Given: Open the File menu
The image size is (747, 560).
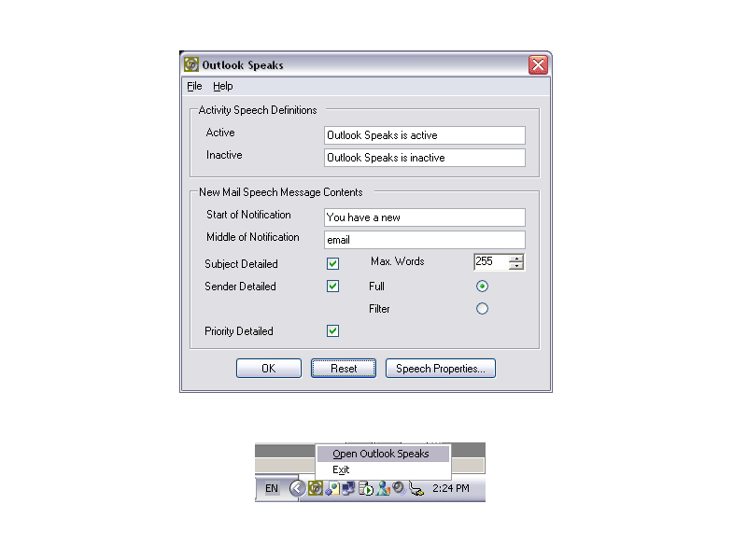Looking at the screenshot, I should [x=194, y=86].
